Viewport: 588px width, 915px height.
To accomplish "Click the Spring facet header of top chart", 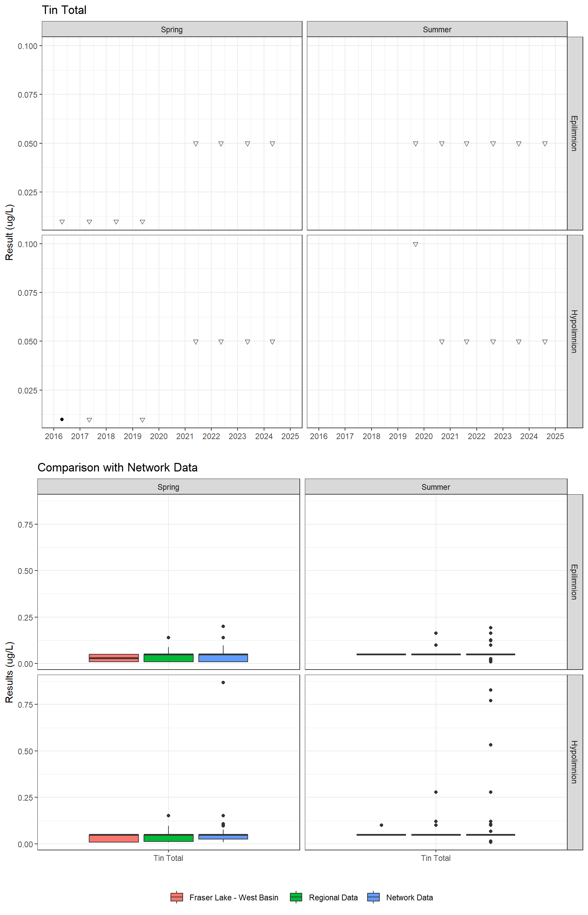I will coord(172,29).
